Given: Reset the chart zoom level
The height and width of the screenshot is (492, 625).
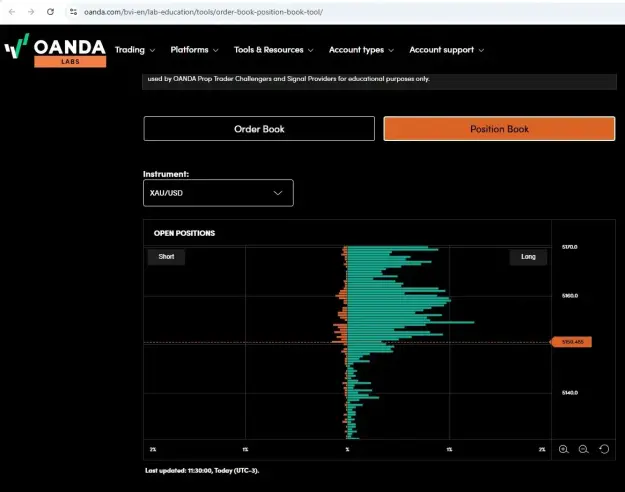Looking at the screenshot, I should tap(604, 449).
